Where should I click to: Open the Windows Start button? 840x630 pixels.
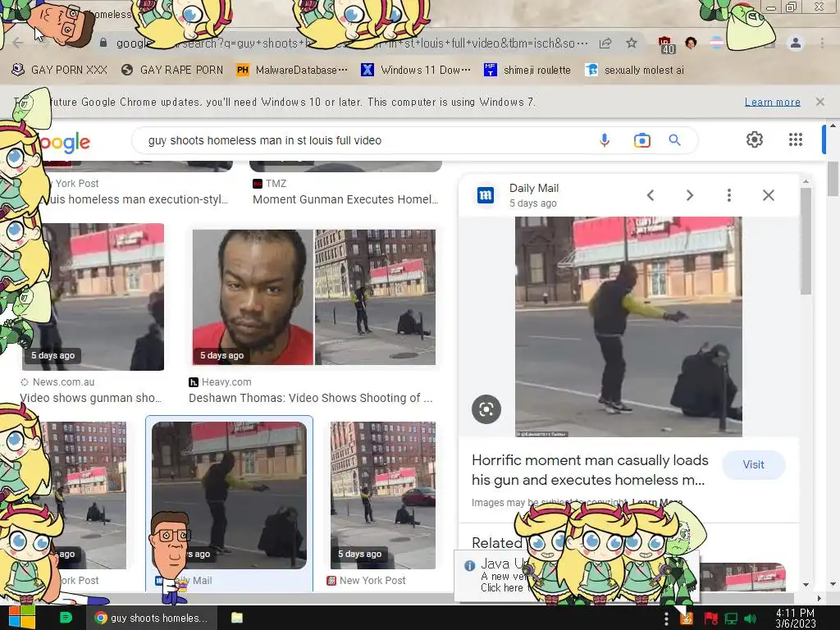tap(21, 617)
